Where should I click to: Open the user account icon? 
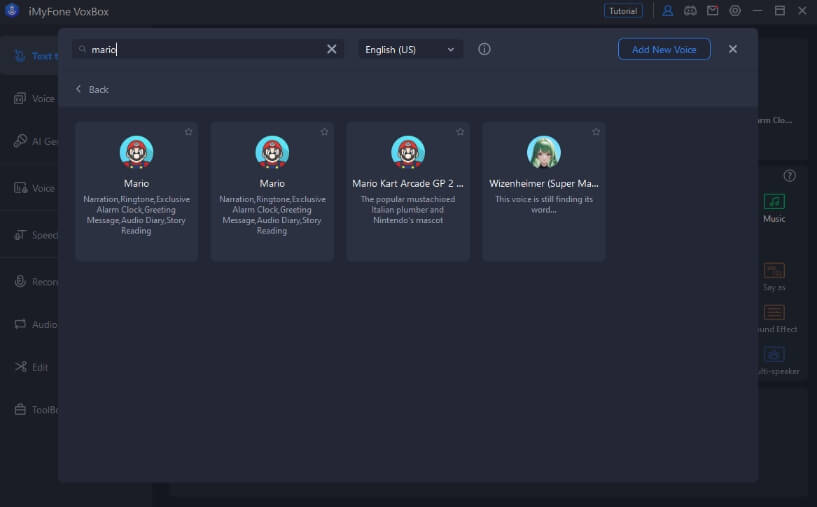pyautogui.click(x=667, y=11)
